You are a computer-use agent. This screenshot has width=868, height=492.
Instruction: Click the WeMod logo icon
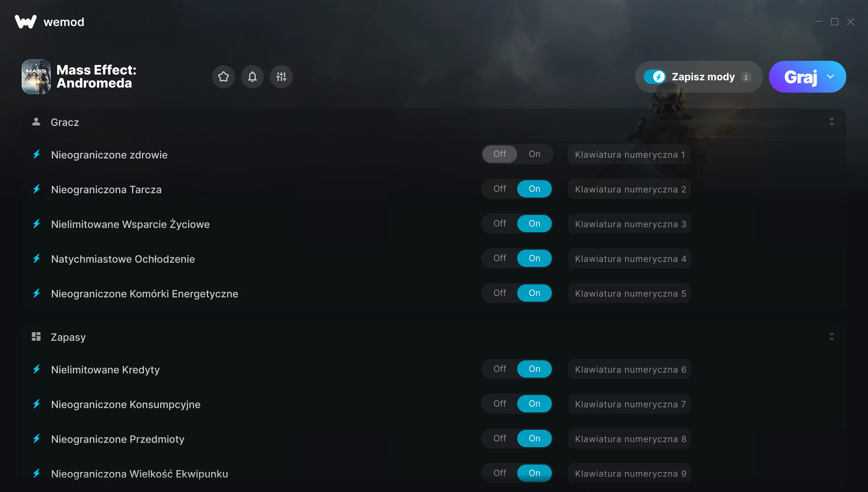tap(25, 22)
